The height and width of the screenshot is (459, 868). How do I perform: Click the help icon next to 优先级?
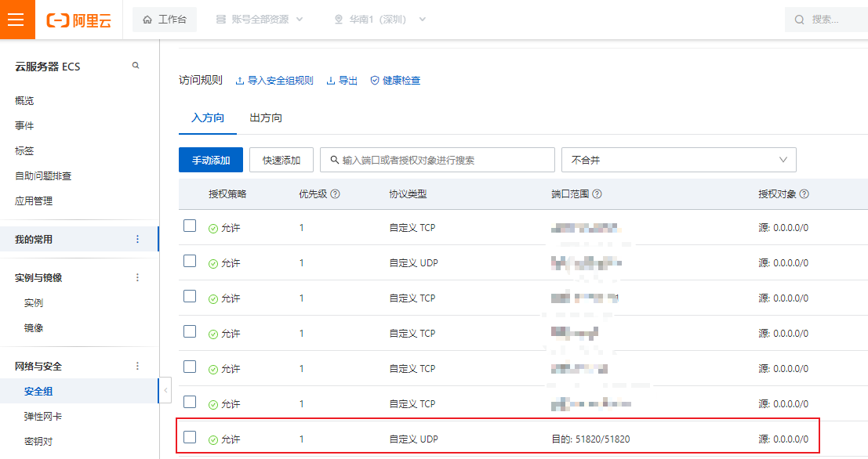(336, 194)
